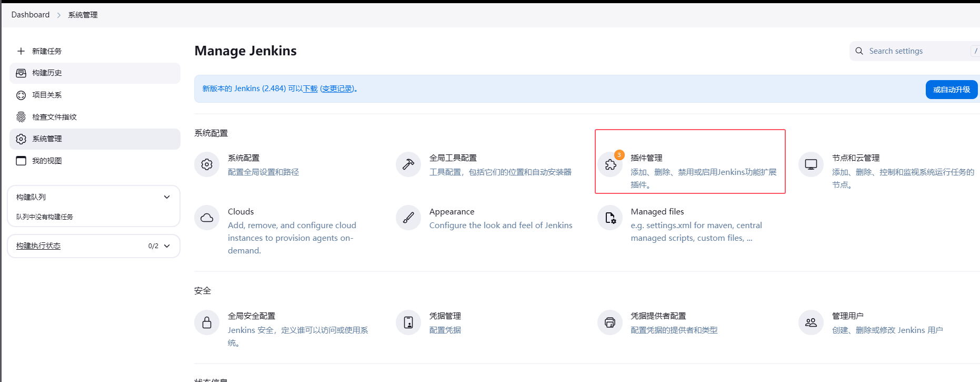
Task: Open the 节点和云管理 title
Action: pyautogui.click(x=856, y=158)
